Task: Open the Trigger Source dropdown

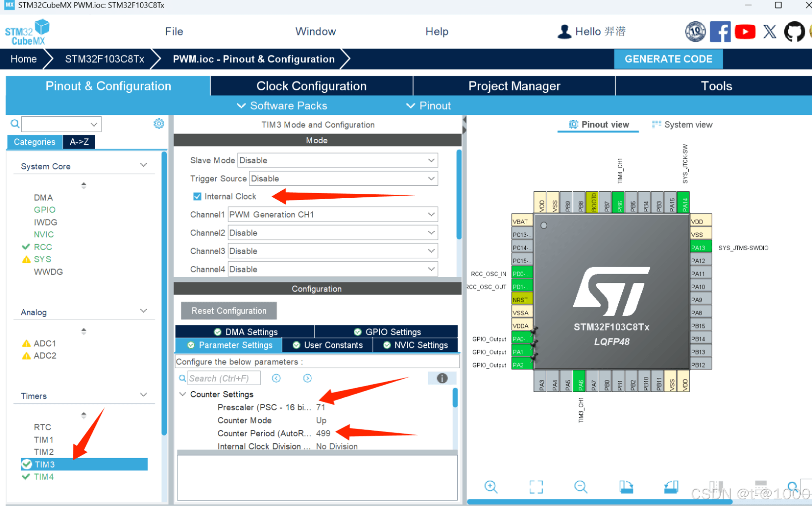Action: pyautogui.click(x=343, y=178)
